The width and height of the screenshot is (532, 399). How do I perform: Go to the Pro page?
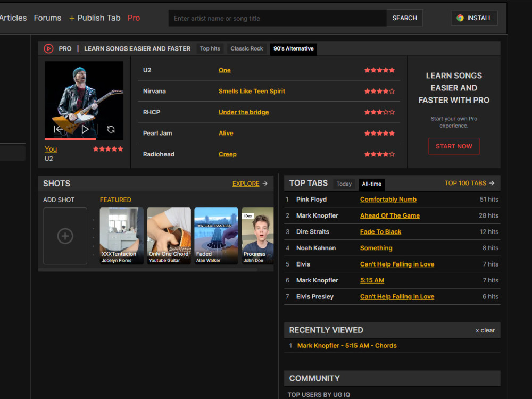(134, 18)
